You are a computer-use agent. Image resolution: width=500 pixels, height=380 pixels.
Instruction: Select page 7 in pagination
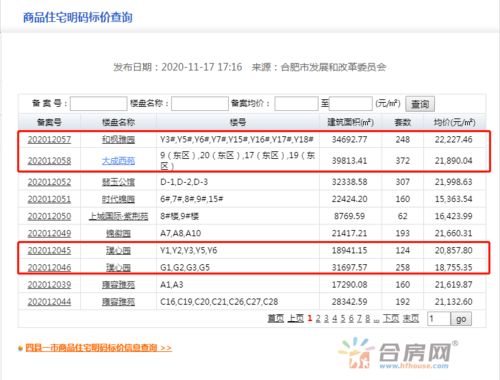359,318
